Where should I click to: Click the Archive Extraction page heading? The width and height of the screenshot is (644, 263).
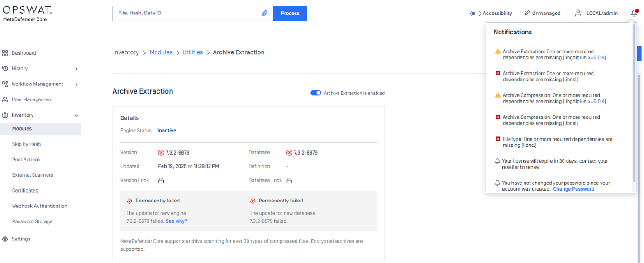143,91
